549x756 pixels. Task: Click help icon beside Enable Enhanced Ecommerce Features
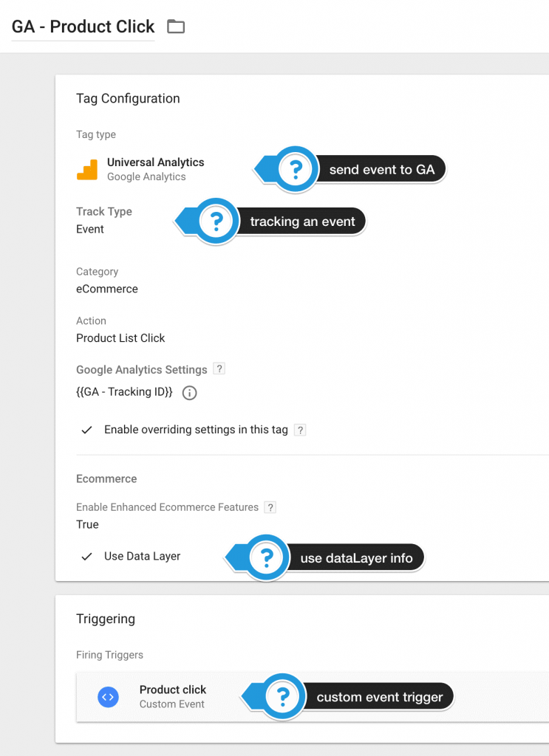pos(270,507)
